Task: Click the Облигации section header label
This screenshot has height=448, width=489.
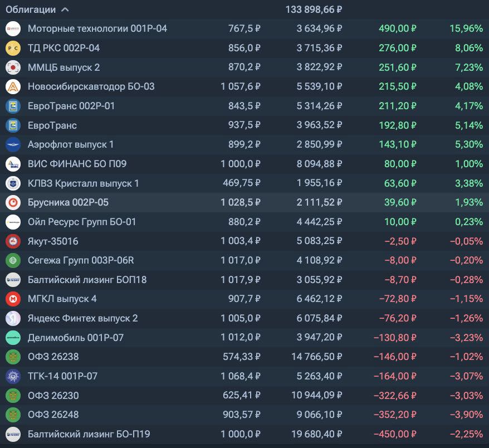Action: pyautogui.click(x=31, y=9)
